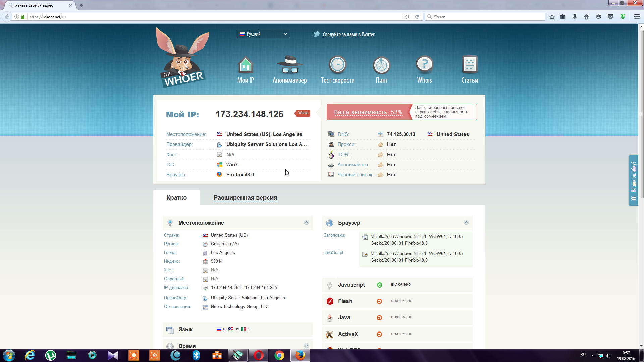The width and height of the screenshot is (644, 362).
Task: Follow Следуйте за нами в Twitter link
Action: (x=348, y=34)
